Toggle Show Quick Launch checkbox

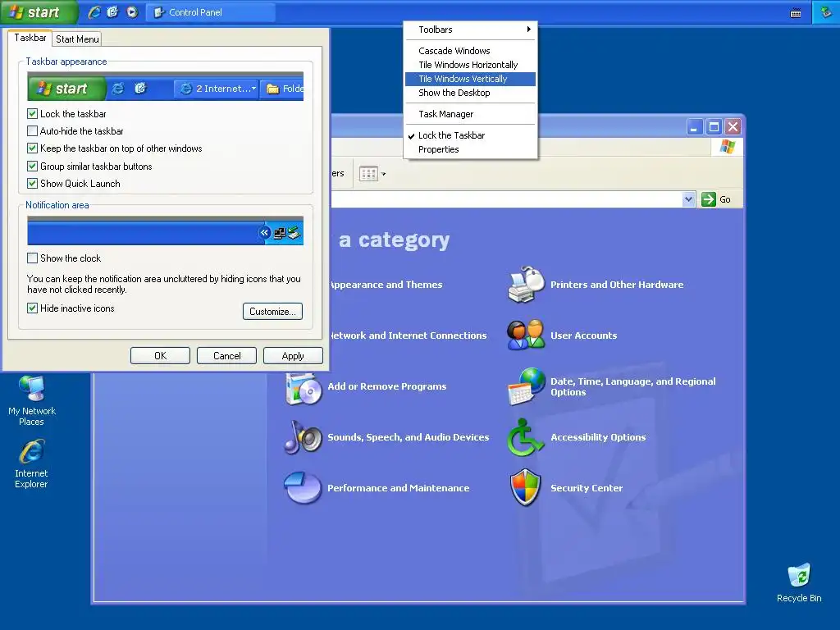pyautogui.click(x=32, y=183)
